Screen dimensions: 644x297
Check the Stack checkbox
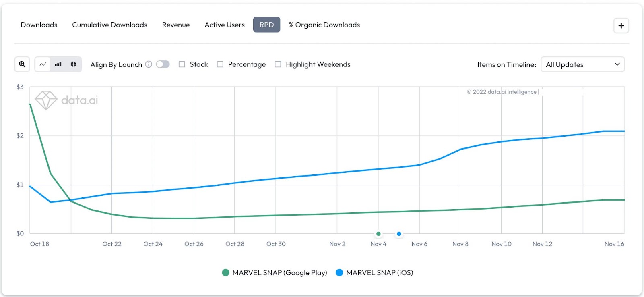(x=182, y=64)
